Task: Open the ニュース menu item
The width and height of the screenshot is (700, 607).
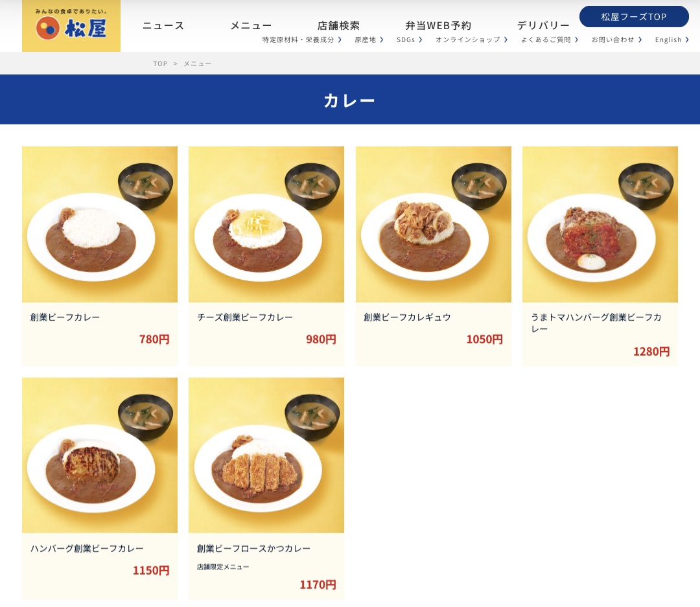Action: (163, 26)
